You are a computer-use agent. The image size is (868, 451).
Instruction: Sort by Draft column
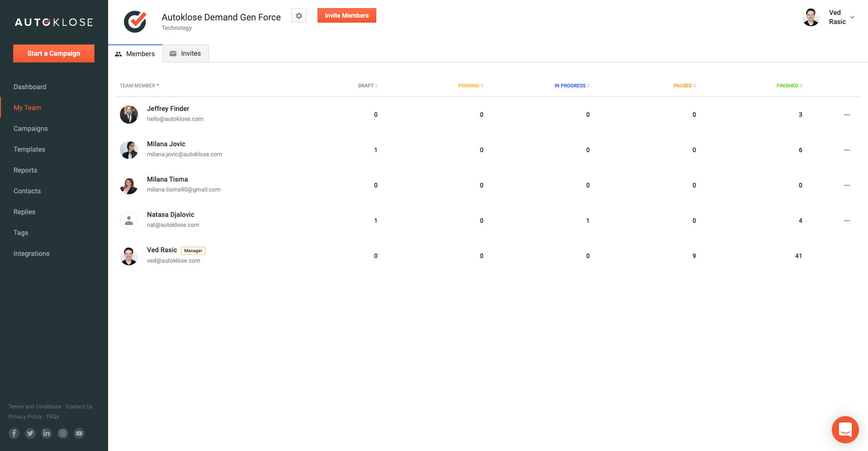368,86
